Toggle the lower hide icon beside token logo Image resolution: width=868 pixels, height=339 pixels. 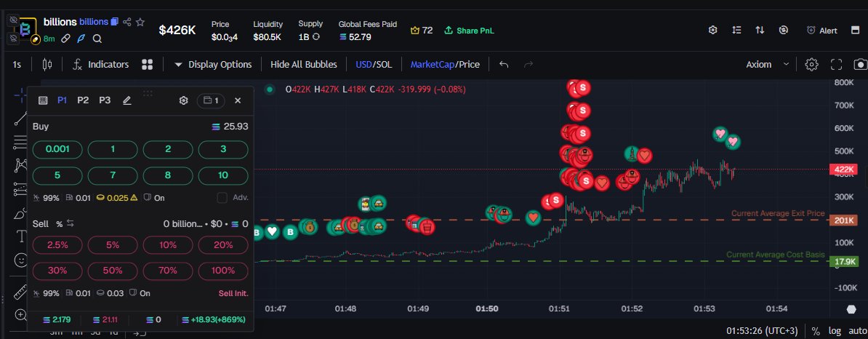point(14,38)
